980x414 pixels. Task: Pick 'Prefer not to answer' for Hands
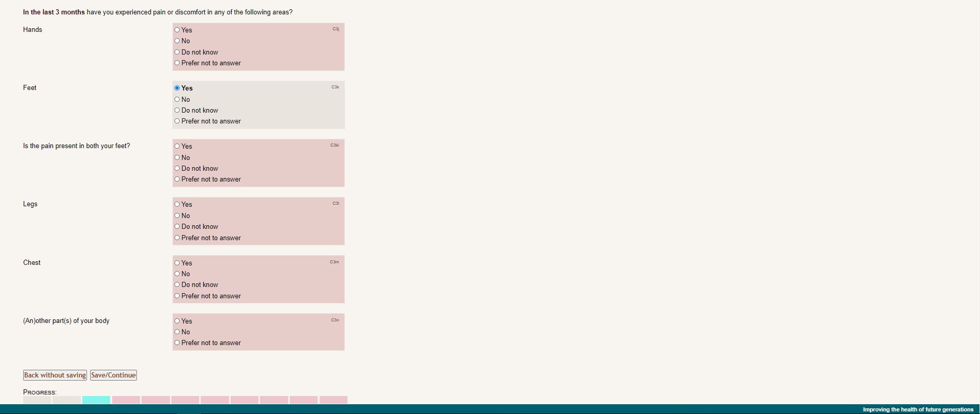pyautogui.click(x=177, y=63)
